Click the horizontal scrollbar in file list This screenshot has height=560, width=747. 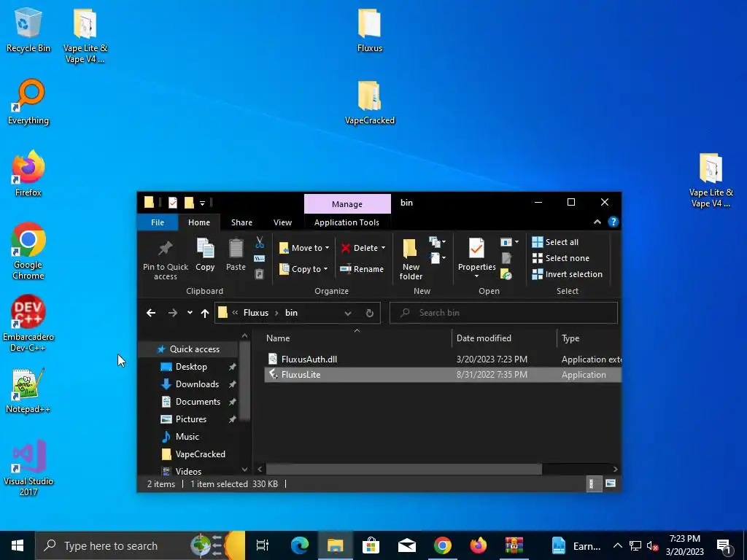click(x=403, y=469)
